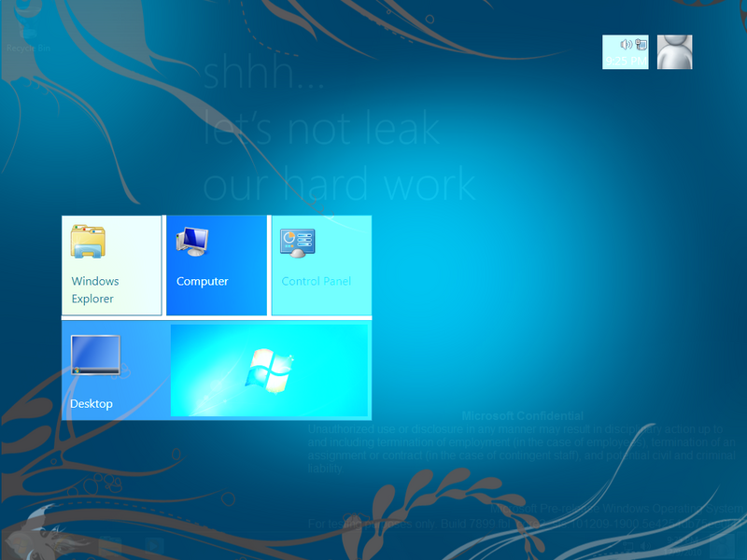Switch to the Desktop tile
This screenshot has width=747, height=560.
[x=217, y=371]
